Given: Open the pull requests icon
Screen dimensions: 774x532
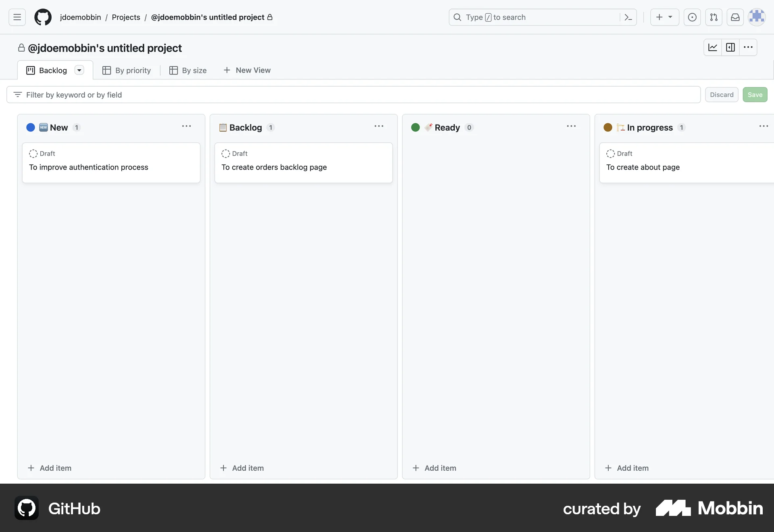Looking at the screenshot, I should pyautogui.click(x=714, y=17).
